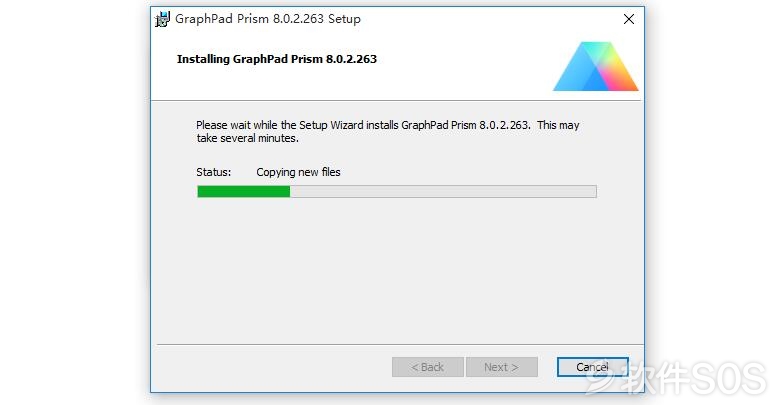
Task: Click the green filled part of the progress bar
Action: coord(243,191)
